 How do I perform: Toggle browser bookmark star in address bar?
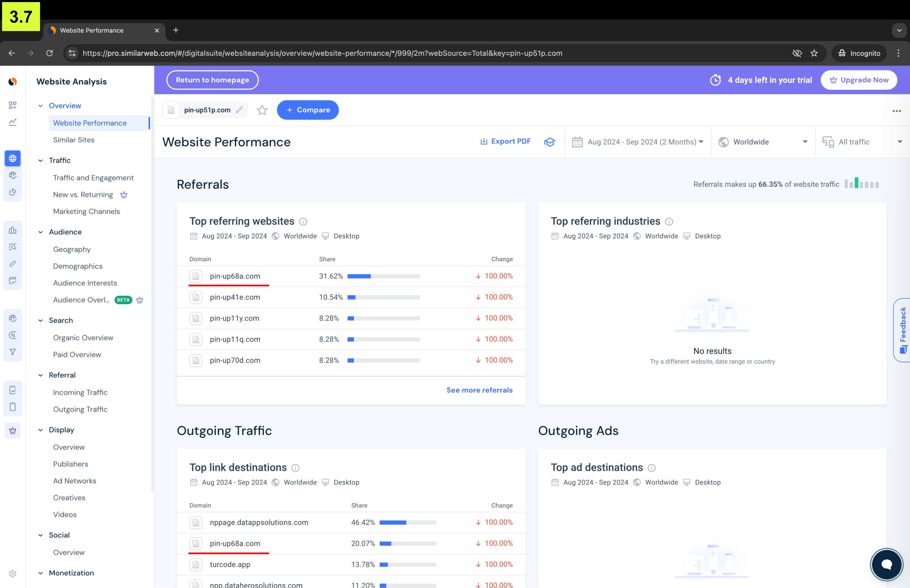(x=814, y=53)
